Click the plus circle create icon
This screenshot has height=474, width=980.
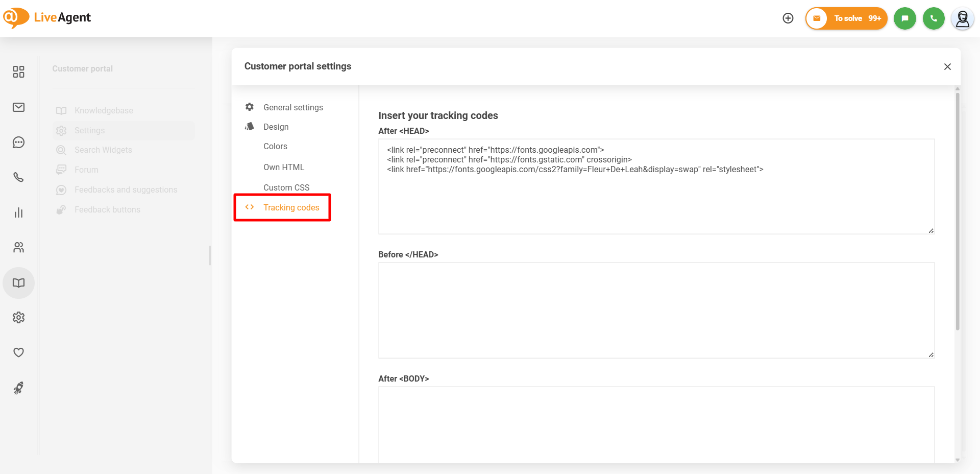tap(788, 18)
